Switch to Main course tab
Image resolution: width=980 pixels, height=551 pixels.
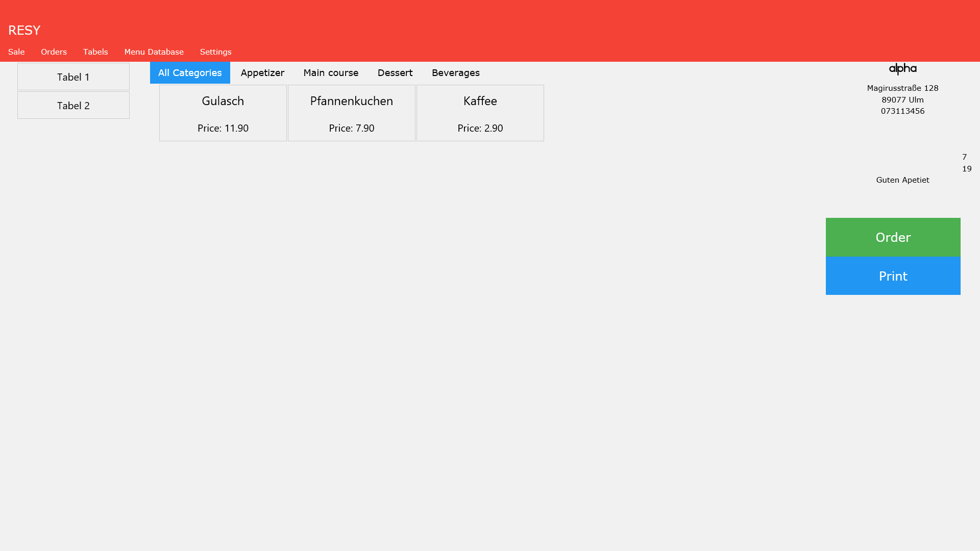coord(331,73)
